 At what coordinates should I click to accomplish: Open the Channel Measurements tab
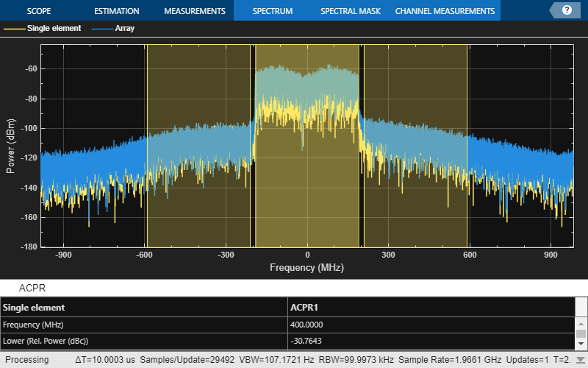point(445,11)
